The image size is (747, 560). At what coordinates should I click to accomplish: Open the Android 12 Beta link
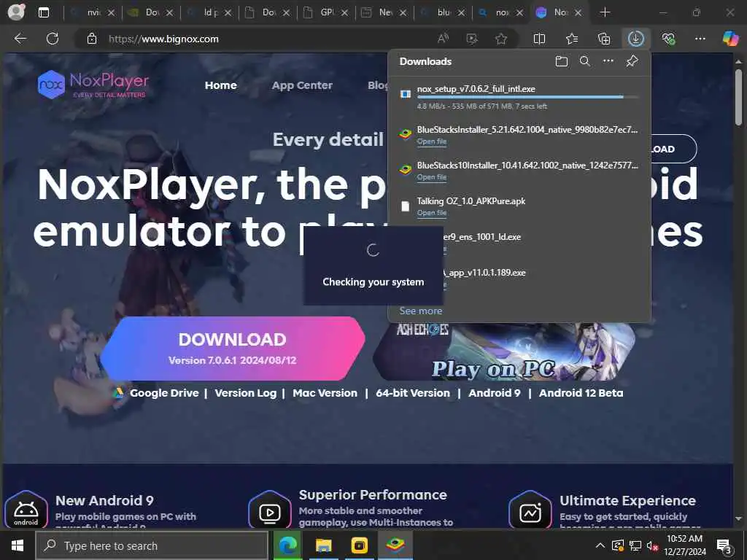click(x=581, y=393)
